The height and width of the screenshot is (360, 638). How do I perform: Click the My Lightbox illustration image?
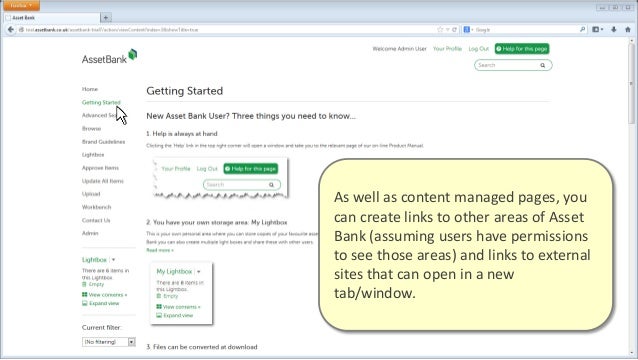pos(181,293)
